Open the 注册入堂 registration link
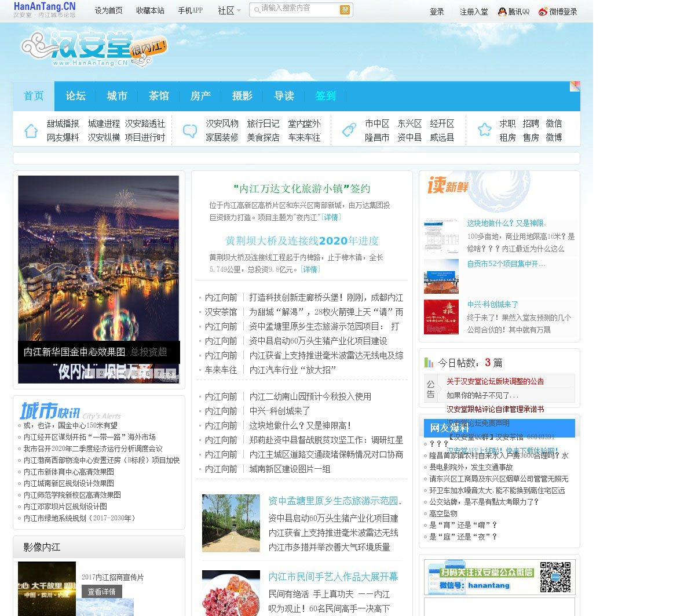The width and height of the screenshot is (695, 616). [x=474, y=12]
